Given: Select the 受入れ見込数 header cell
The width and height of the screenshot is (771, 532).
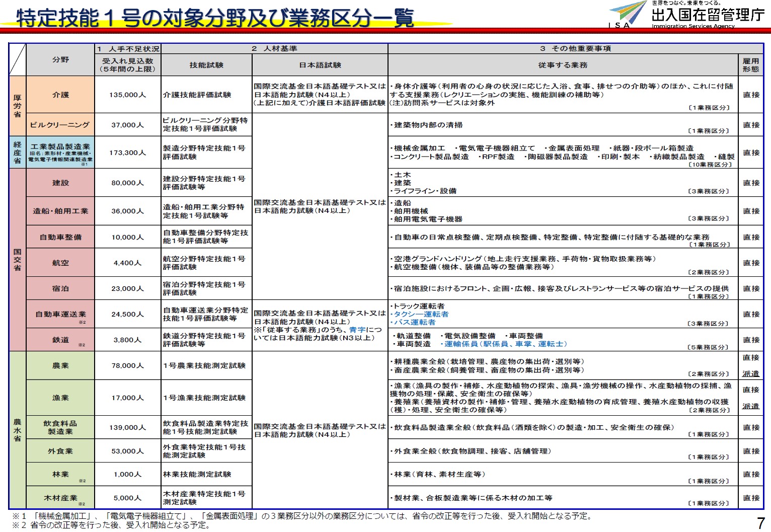Looking at the screenshot, I should (x=128, y=65).
